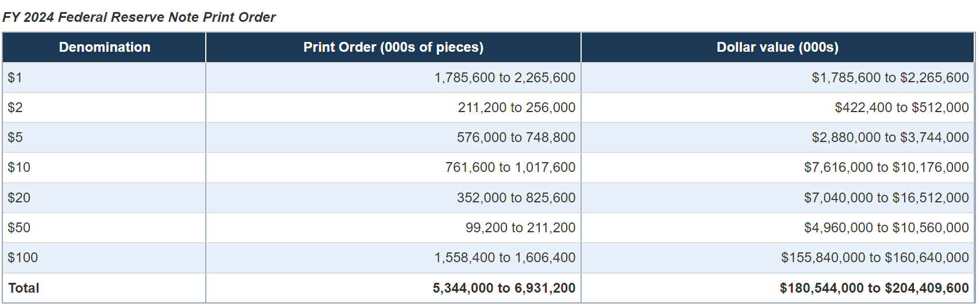
Task: Select the $5 denomination cell
Action: point(15,137)
